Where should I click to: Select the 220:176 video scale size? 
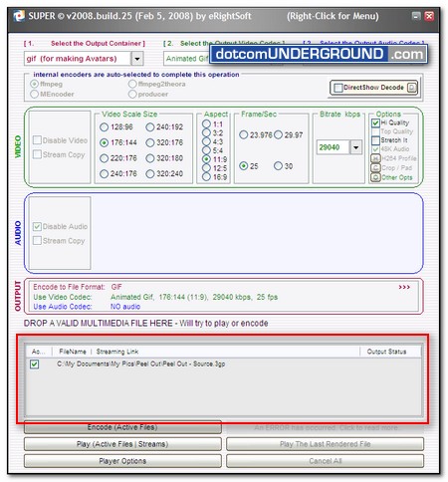pyautogui.click(x=105, y=158)
